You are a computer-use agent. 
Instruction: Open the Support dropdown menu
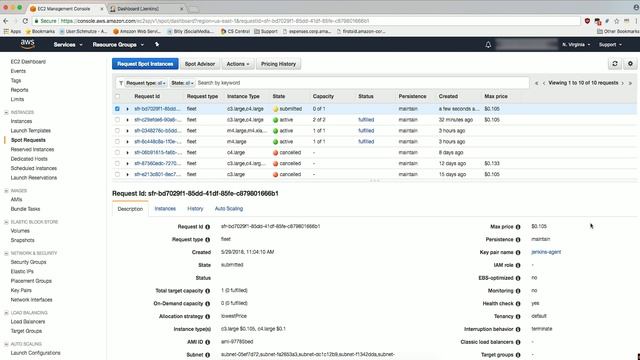tap(610, 44)
